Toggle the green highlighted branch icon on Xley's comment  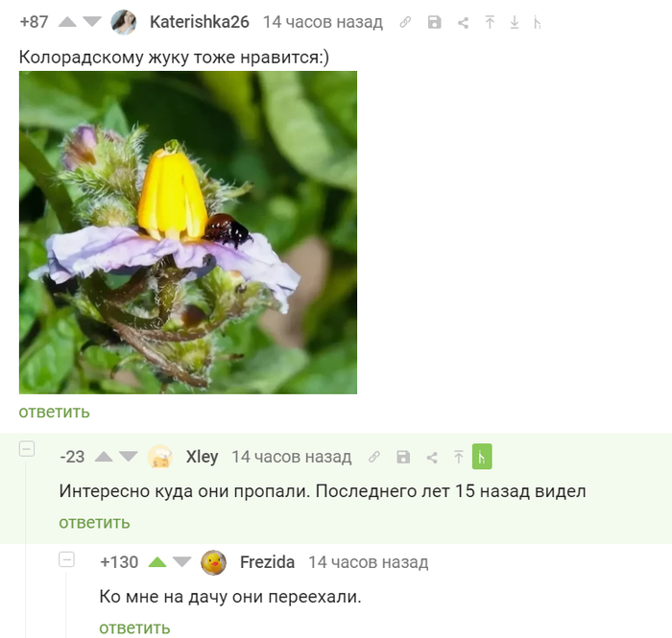482,457
